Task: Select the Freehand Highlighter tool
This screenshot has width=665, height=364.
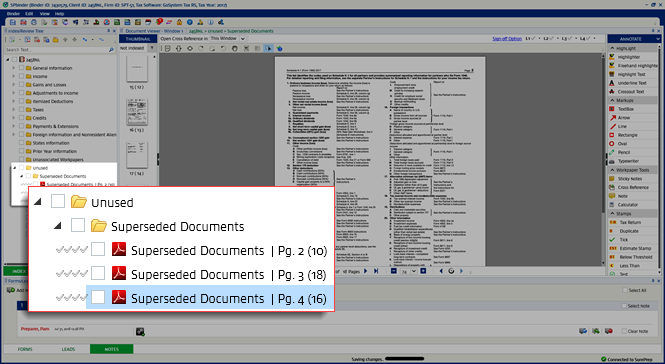Action: 633,65
